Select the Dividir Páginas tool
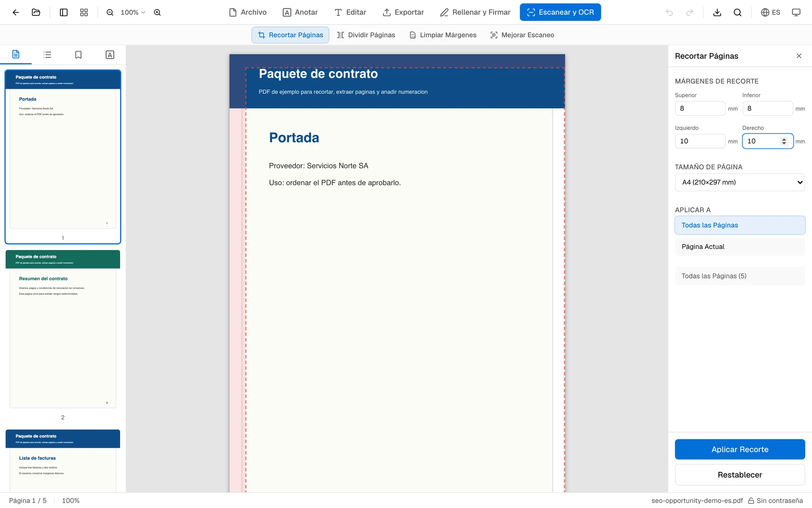Viewport: 812px width, 508px height. click(x=366, y=35)
